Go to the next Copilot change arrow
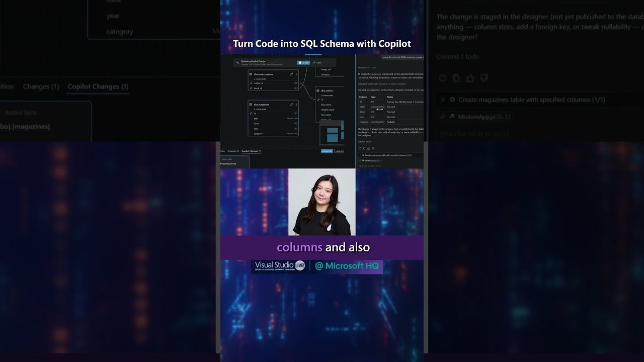The height and width of the screenshot is (362, 644). point(331,62)
